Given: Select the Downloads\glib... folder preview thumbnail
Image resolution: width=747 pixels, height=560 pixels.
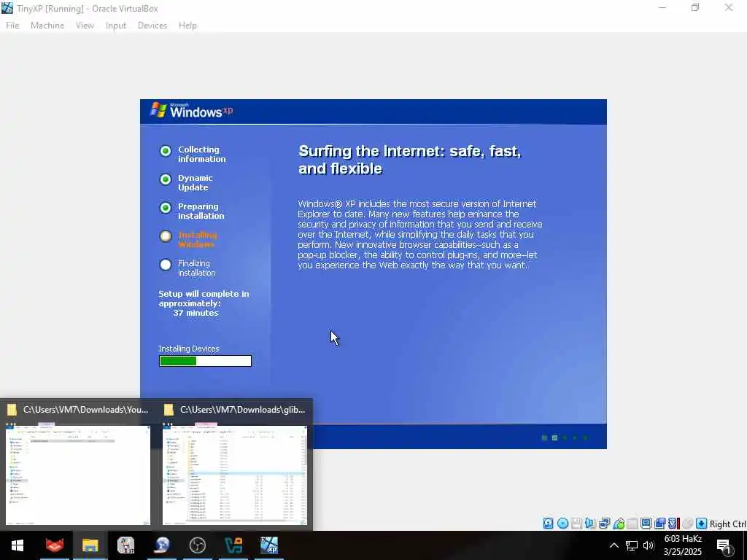Looking at the screenshot, I should click(235, 475).
